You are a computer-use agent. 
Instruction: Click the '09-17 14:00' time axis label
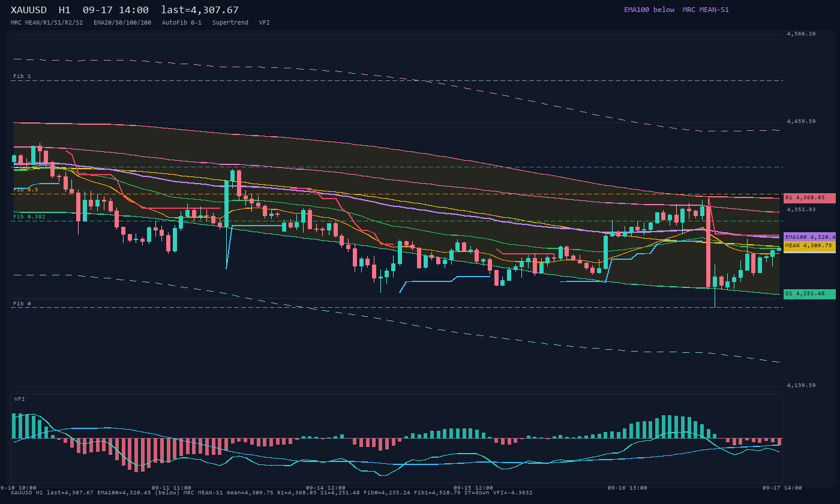782,488
